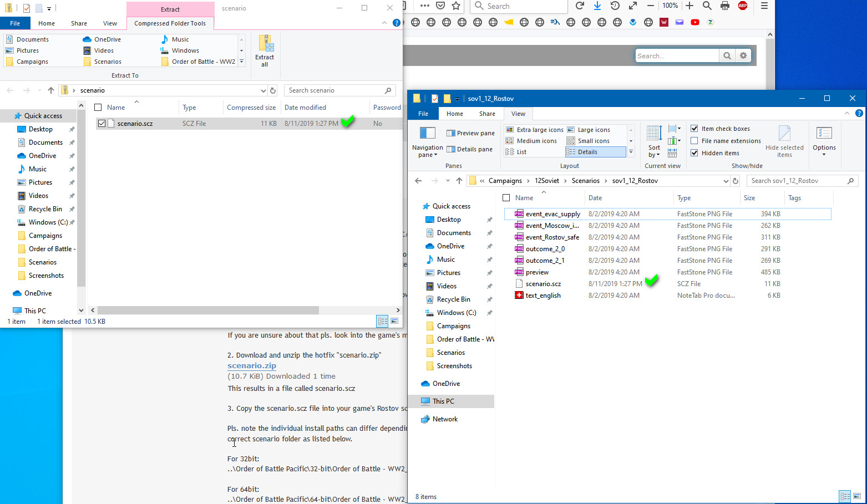Screen dimensions: 867x504
Task: Choose OneDrive as Extract To destination
Action: coord(102,39)
